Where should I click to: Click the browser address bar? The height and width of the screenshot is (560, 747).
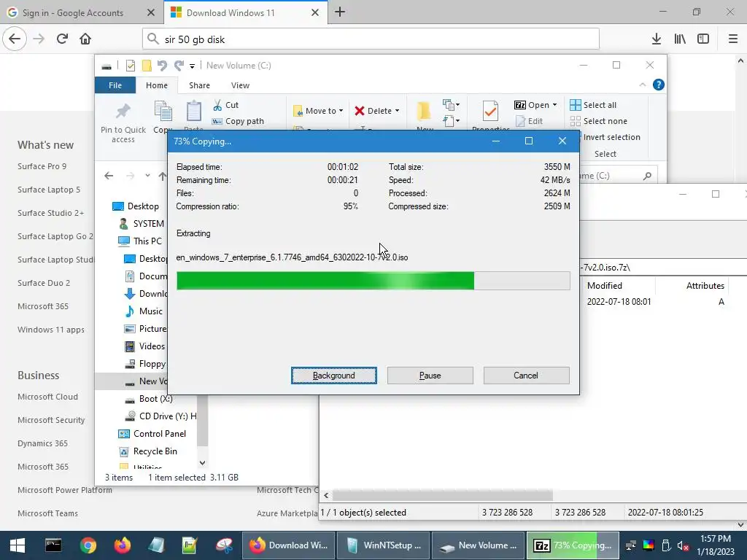tap(371, 39)
